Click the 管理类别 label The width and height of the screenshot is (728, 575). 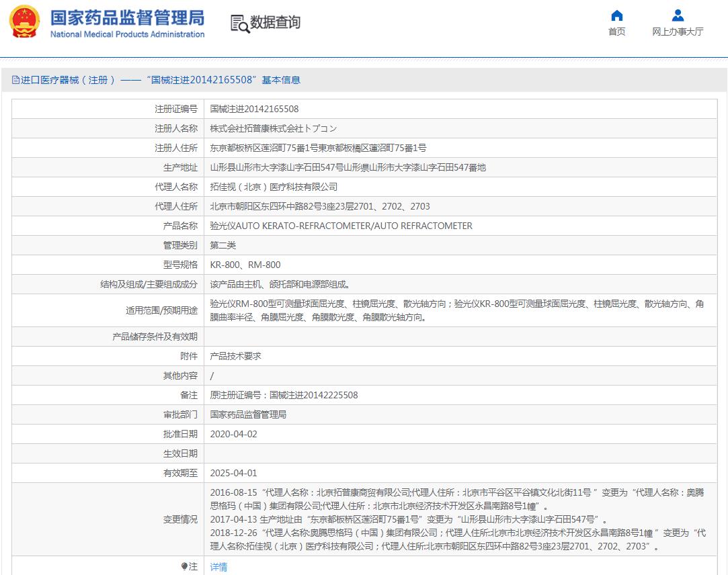pos(180,245)
